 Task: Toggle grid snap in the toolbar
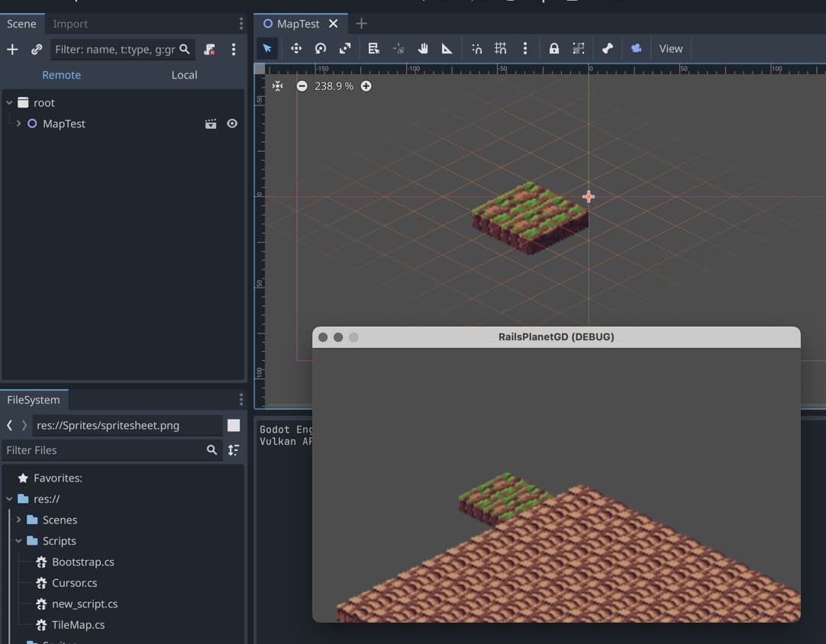501,49
